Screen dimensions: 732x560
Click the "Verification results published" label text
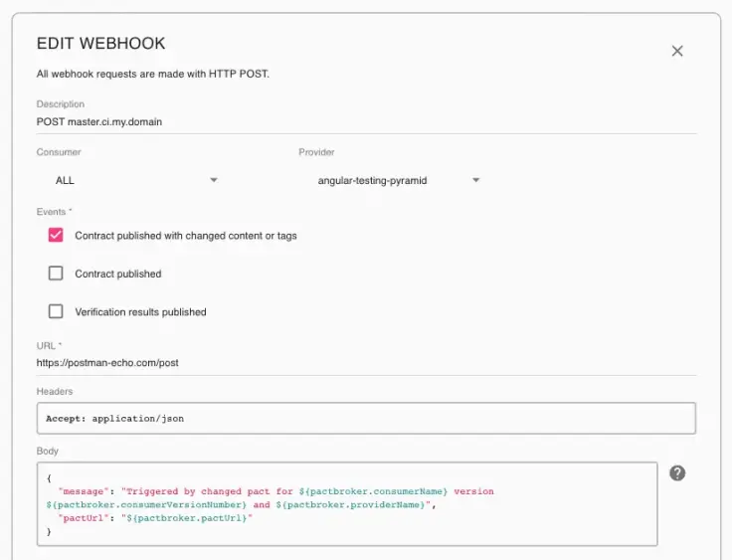(x=140, y=311)
